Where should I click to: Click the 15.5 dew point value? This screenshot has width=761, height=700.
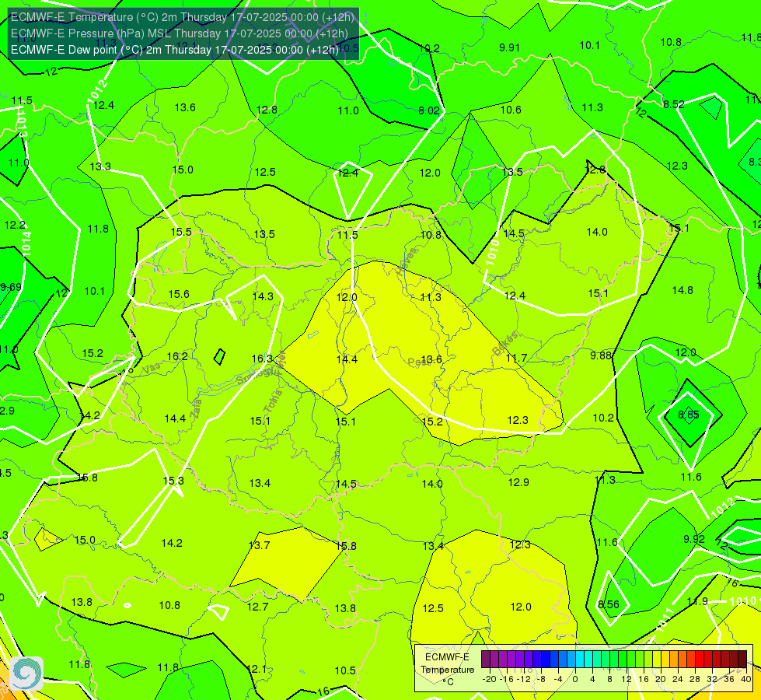coord(181,232)
